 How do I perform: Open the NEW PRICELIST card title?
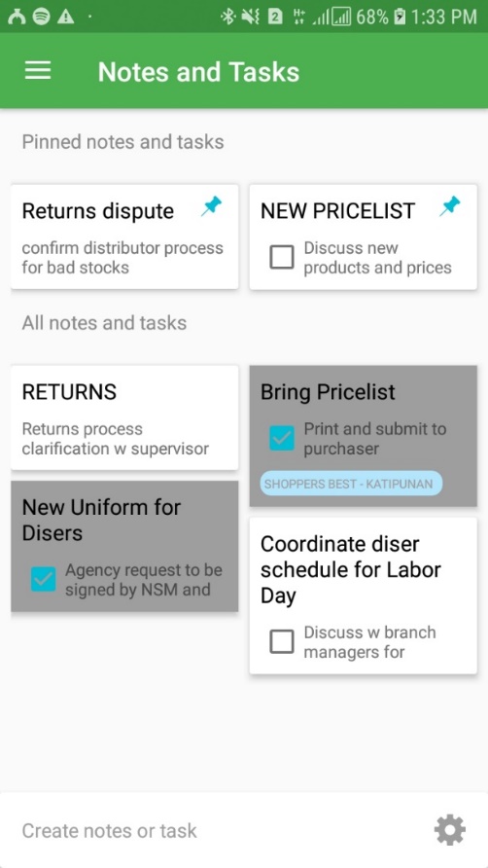click(x=337, y=211)
